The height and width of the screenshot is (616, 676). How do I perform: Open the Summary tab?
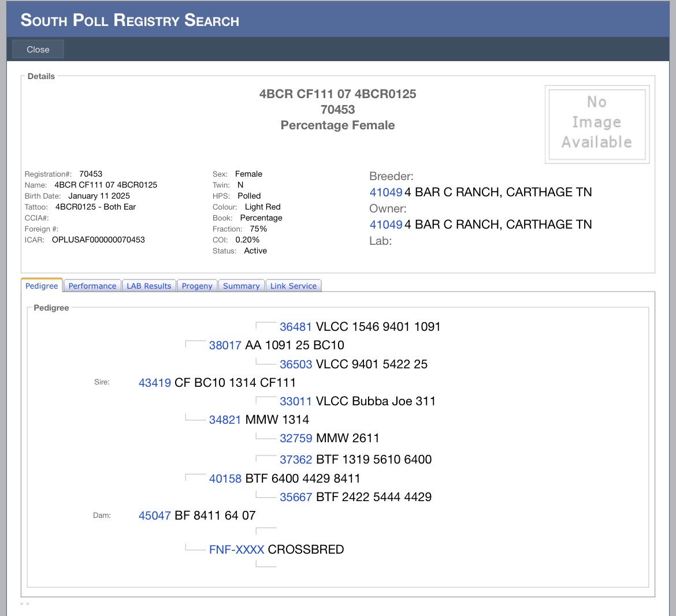(x=241, y=286)
